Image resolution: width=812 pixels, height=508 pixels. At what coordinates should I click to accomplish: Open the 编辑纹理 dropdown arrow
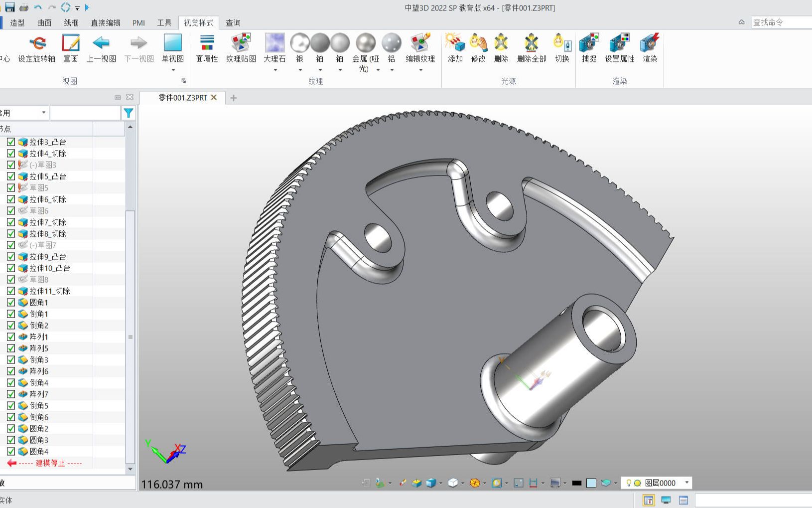(420, 70)
